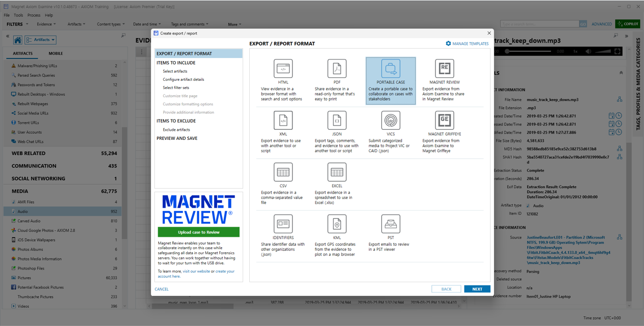Click the Manage Templates gear icon

point(448,44)
